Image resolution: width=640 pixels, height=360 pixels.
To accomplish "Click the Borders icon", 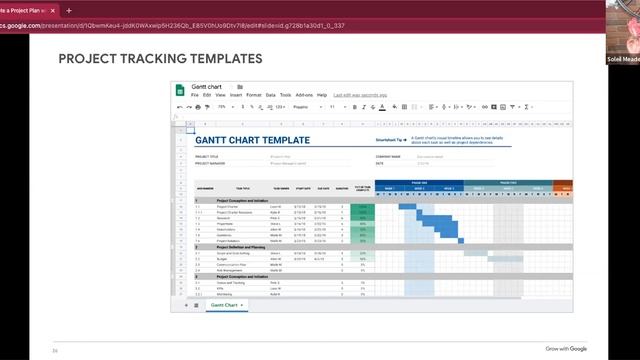I will [x=404, y=107].
